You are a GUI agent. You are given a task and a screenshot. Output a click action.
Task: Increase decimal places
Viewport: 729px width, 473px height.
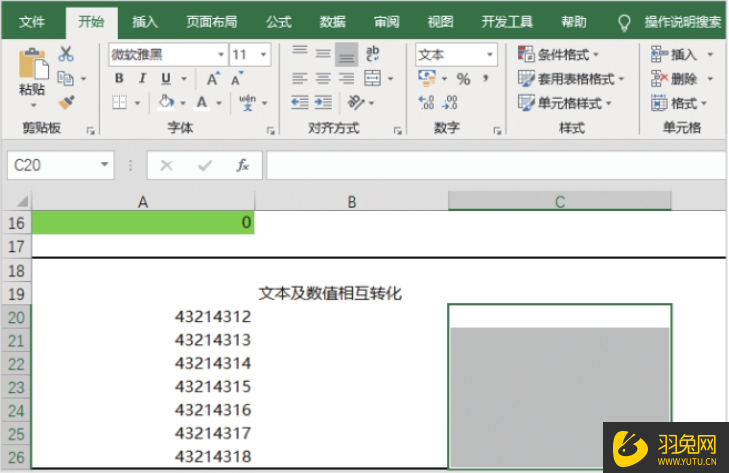(x=426, y=102)
